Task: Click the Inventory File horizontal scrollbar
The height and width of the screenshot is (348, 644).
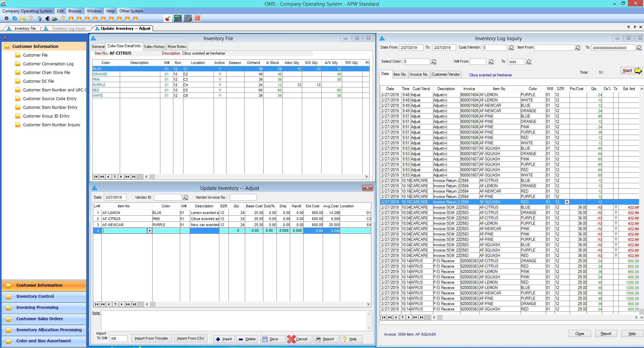Action: click(257, 177)
